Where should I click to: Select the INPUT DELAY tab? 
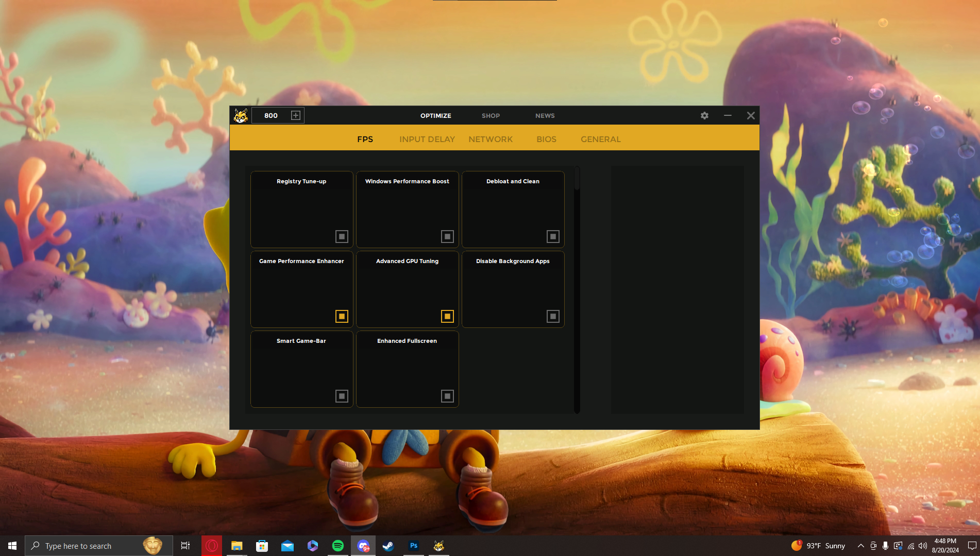[x=427, y=139]
